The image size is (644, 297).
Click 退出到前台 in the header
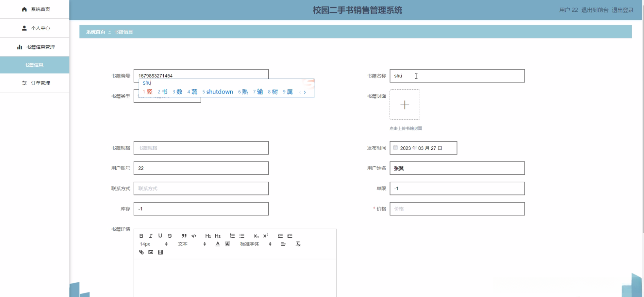click(x=595, y=10)
